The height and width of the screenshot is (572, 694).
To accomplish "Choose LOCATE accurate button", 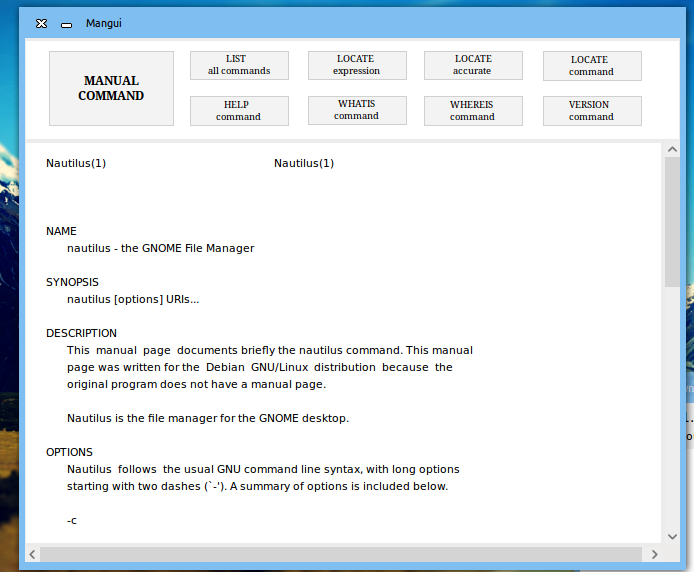I will (473, 66).
